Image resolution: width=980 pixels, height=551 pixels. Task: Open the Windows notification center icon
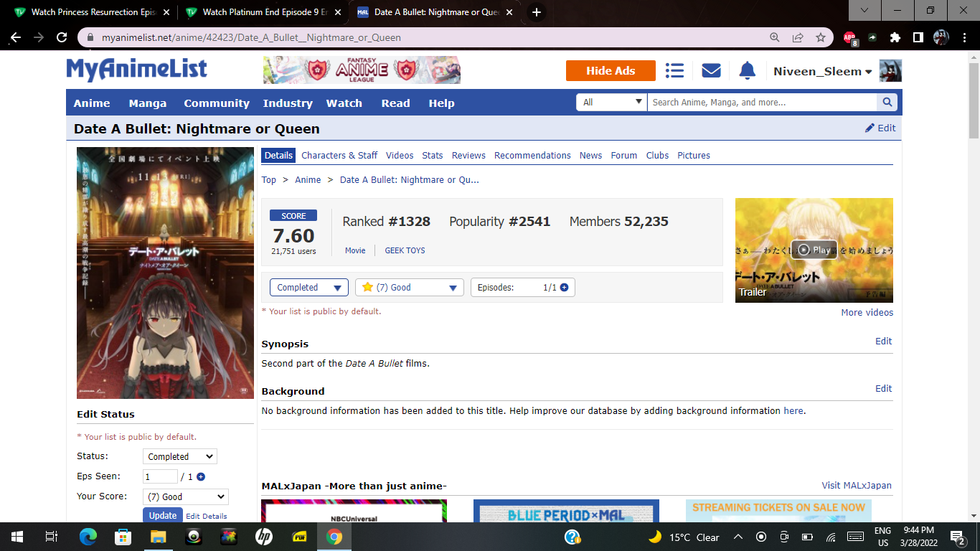coord(957,537)
